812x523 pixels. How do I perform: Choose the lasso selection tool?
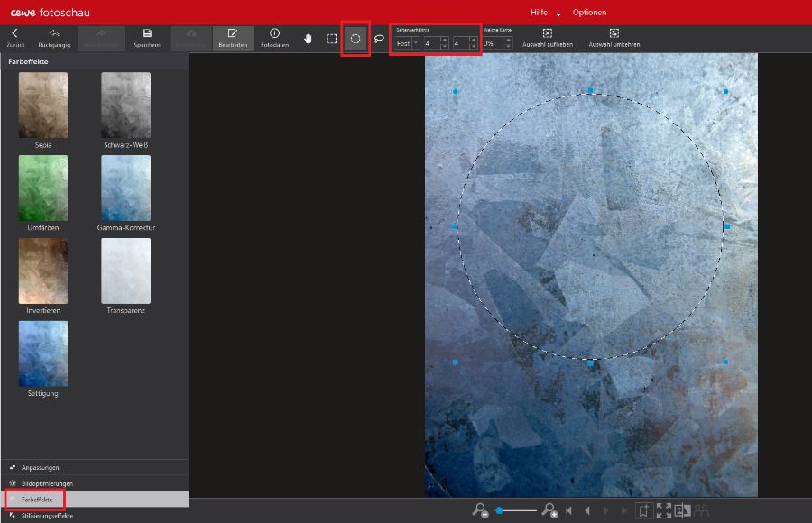pos(379,39)
